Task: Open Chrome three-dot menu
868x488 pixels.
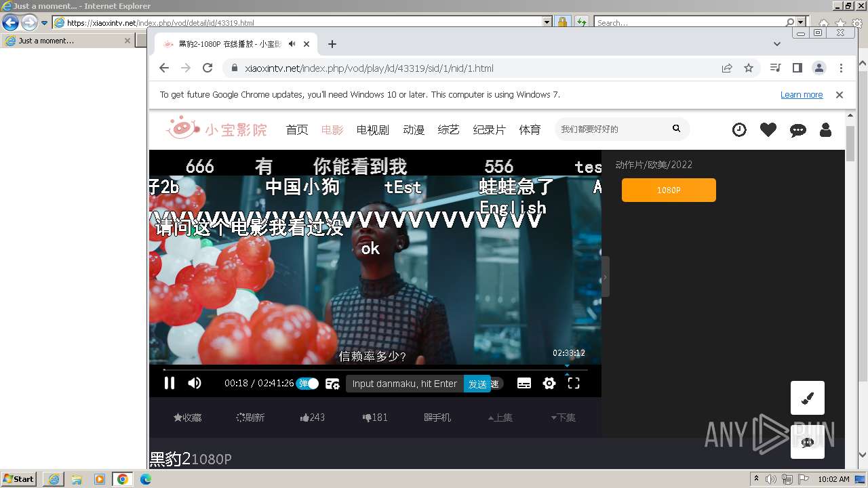Action: click(841, 68)
